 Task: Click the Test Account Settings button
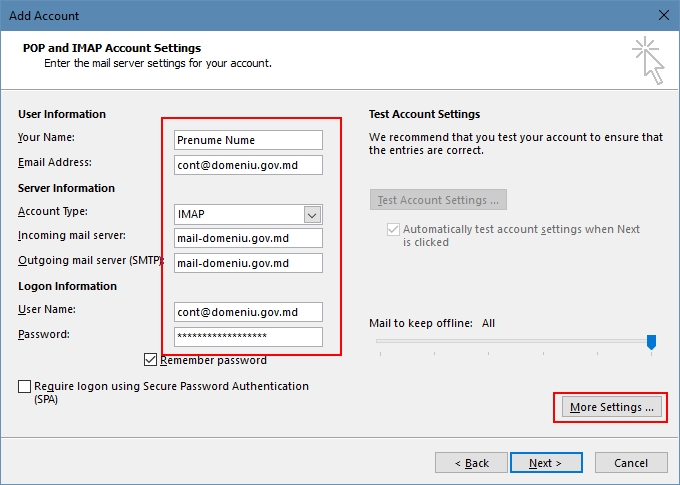[438, 200]
